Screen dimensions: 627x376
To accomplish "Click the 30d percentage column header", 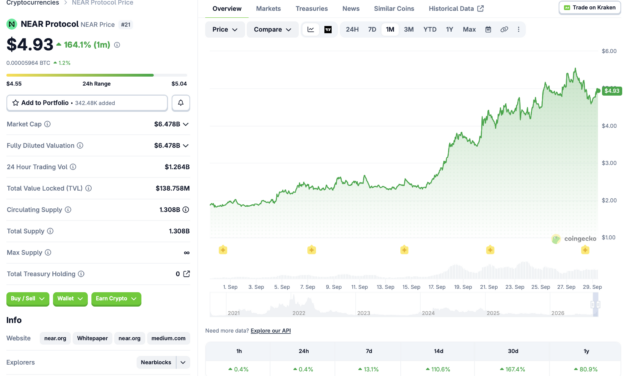I will point(513,351).
